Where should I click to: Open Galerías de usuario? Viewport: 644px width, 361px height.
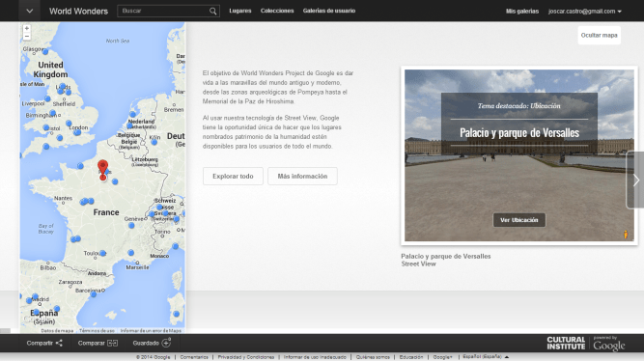(x=329, y=11)
